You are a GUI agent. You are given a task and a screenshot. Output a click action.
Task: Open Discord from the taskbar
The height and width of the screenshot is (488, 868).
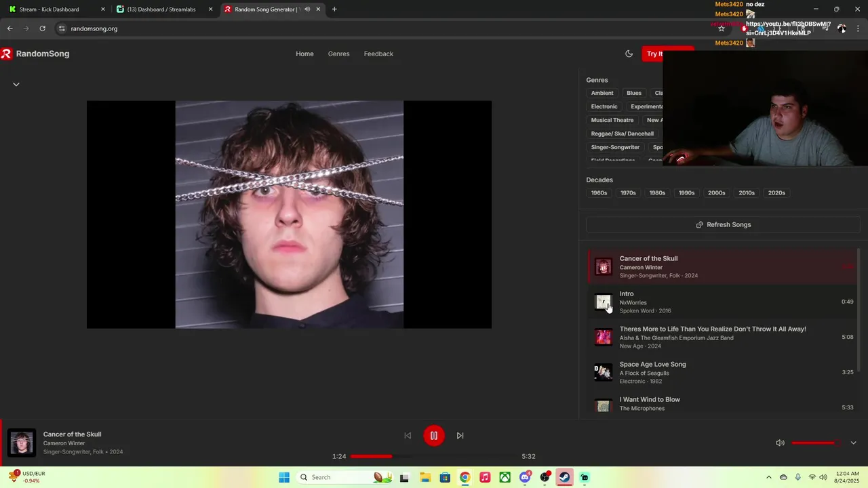pos(525,477)
